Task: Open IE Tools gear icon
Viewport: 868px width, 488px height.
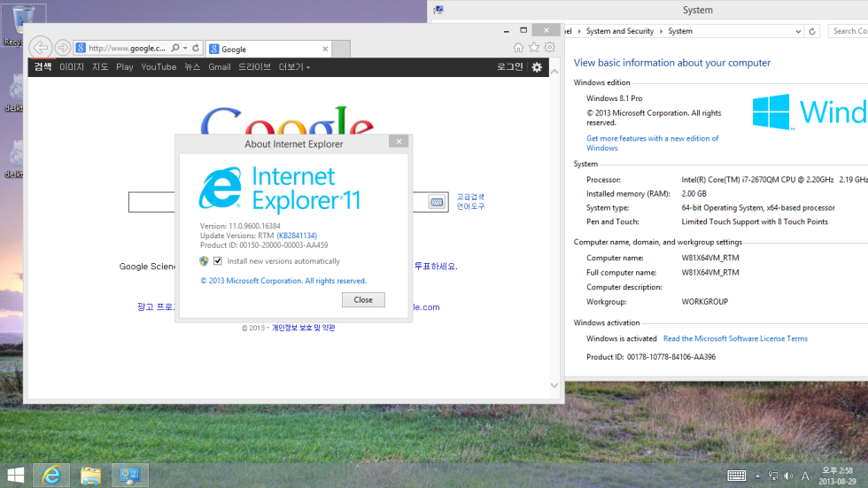Action: (550, 48)
